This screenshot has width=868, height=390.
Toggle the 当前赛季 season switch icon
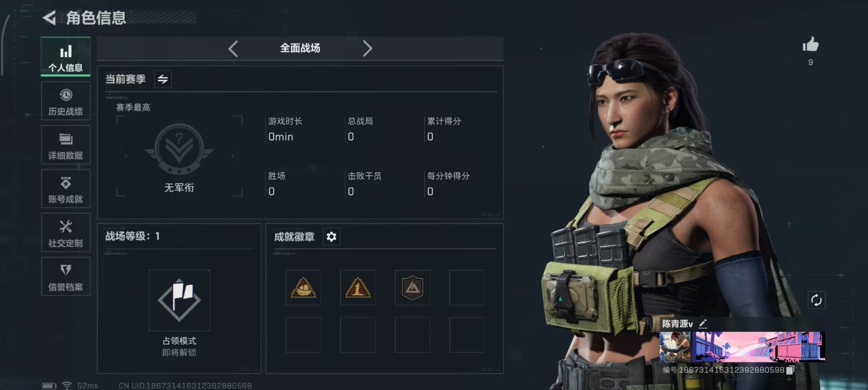[x=163, y=79]
